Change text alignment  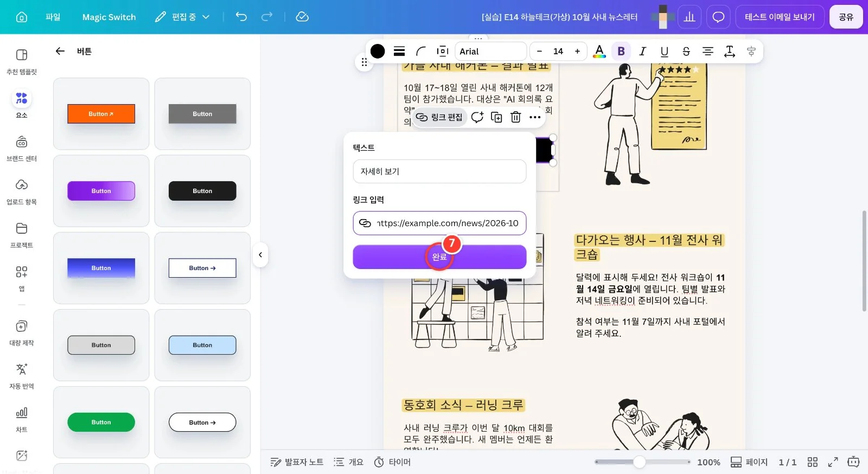click(x=708, y=51)
